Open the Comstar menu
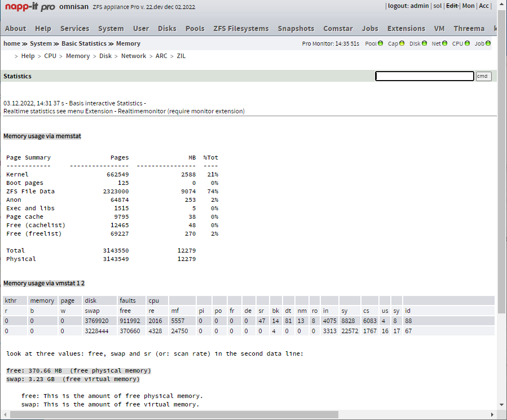This screenshot has height=420, width=507. click(338, 28)
